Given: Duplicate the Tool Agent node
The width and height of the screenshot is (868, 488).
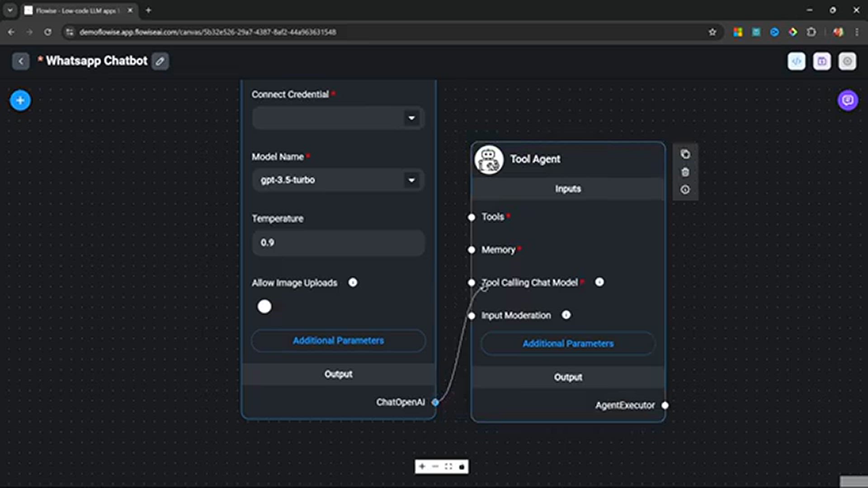Looking at the screenshot, I should (685, 154).
